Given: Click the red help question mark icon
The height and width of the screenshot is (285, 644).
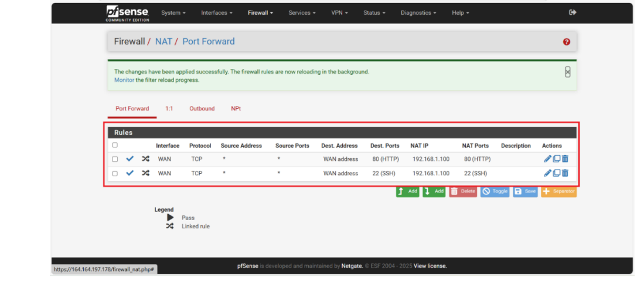Looking at the screenshot, I should point(566,42).
